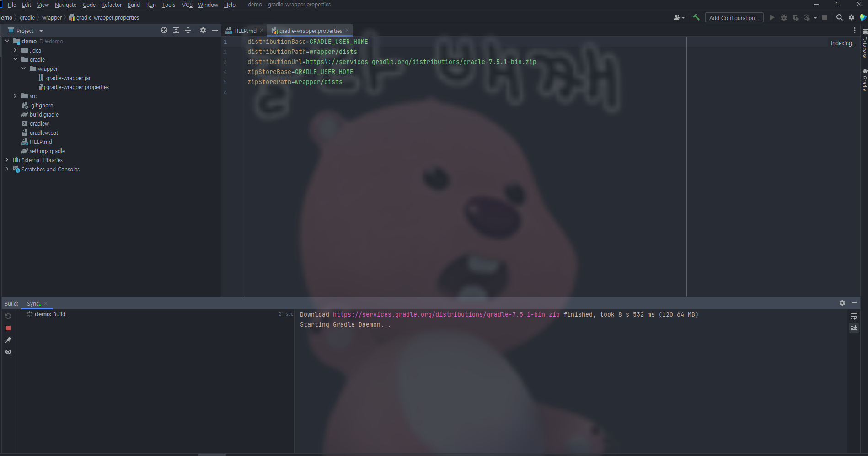Open the Navigate menu

point(65,5)
